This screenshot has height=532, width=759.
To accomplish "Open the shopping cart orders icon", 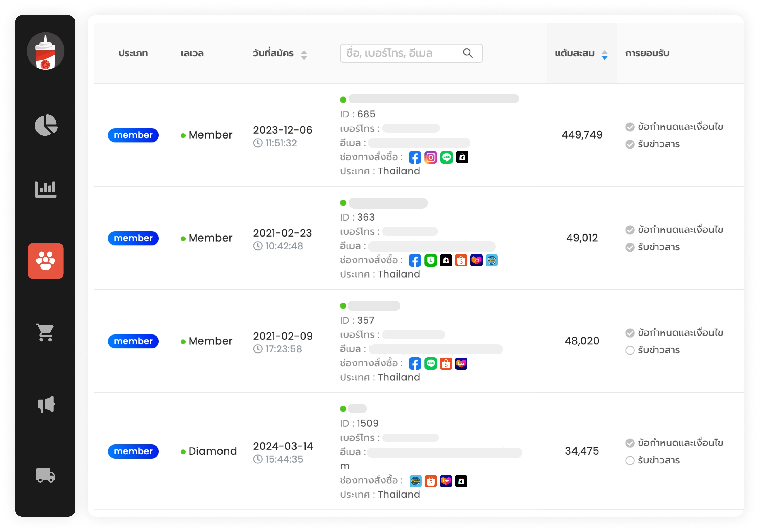I will [x=45, y=332].
